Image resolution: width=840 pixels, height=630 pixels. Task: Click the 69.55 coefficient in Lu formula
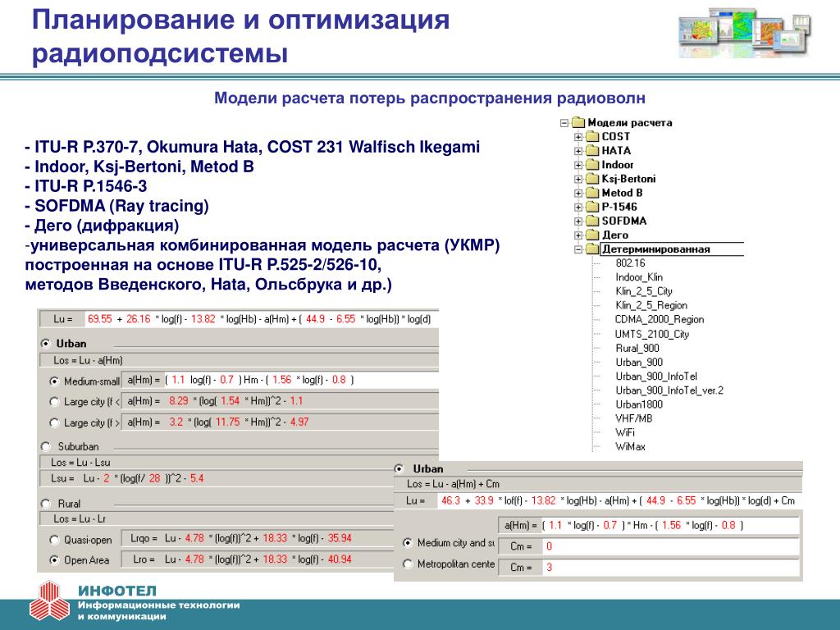point(99,319)
